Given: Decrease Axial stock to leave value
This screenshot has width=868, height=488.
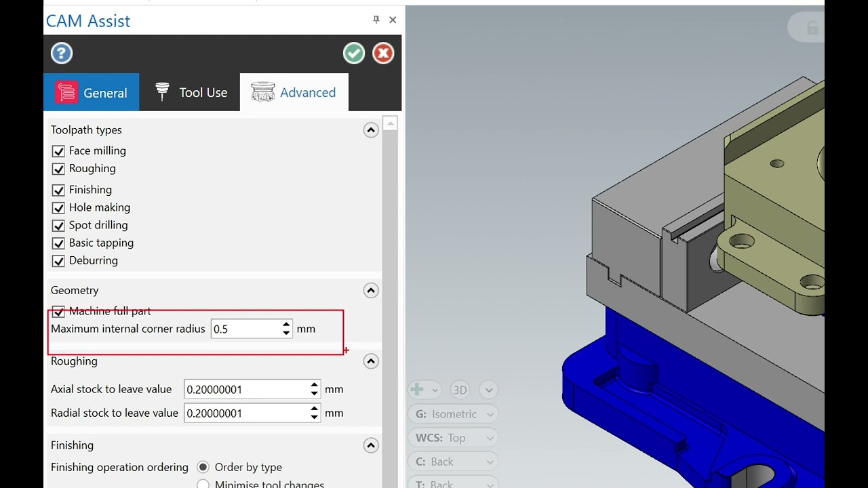Looking at the screenshot, I should [314, 393].
